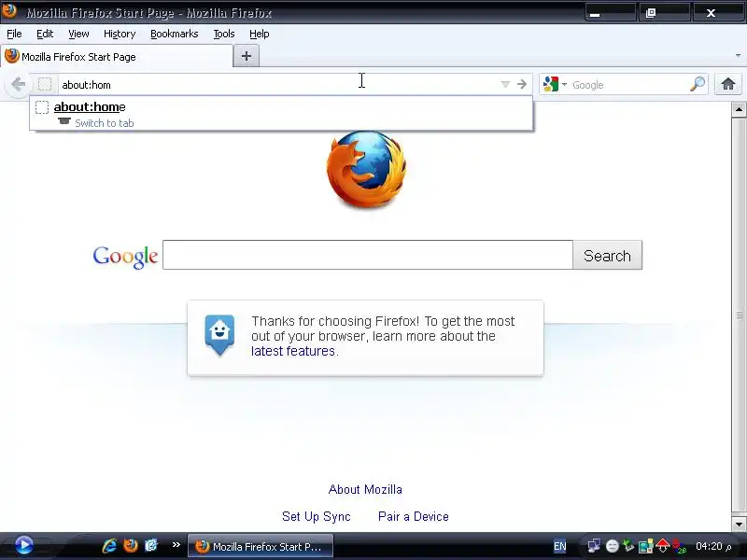Viewport: 747px width, 560px height.
Task: Open the History menu
Action: coord(120,34)
